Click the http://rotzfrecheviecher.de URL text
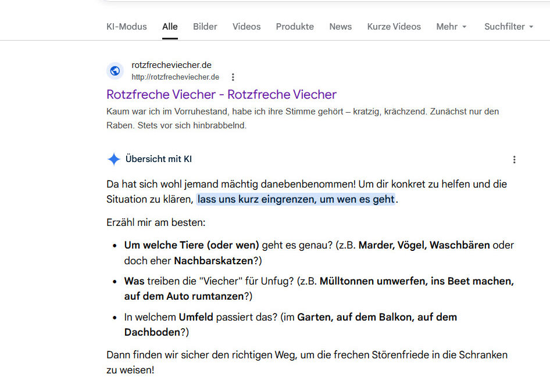The width and height of the screenshot is (550, 392). pyautogui.click(x=176, y=77)
